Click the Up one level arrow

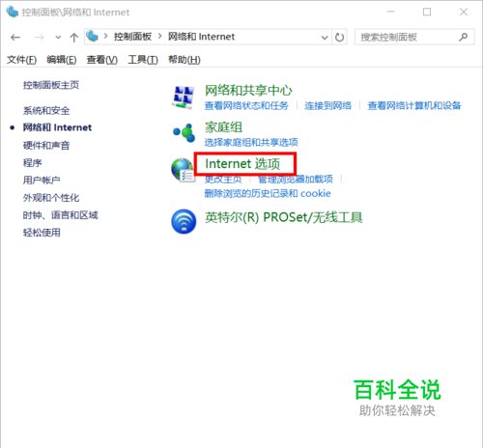[x=74, y=38]
